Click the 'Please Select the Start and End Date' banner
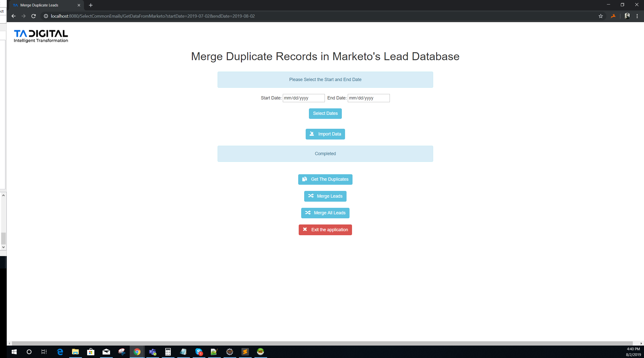 325,80
